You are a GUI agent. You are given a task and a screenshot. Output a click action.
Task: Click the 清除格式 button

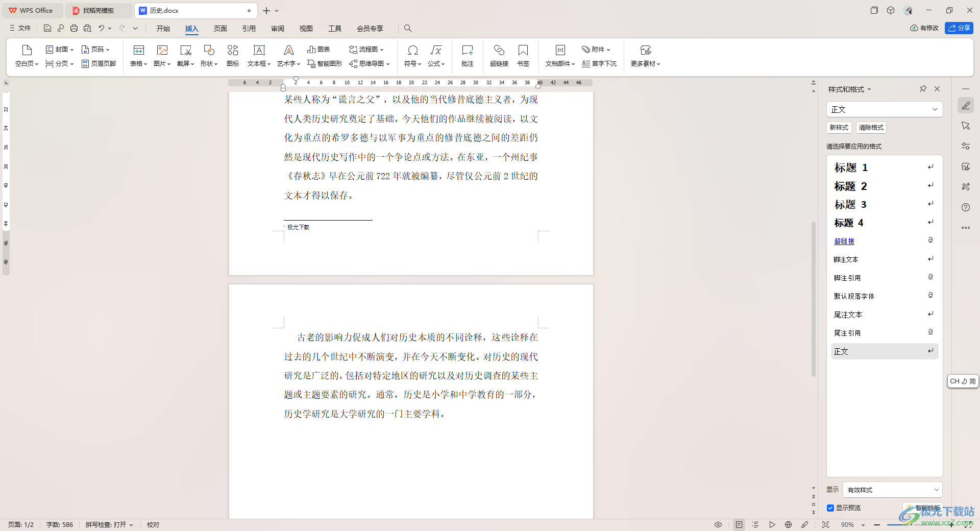coord(871,128)
